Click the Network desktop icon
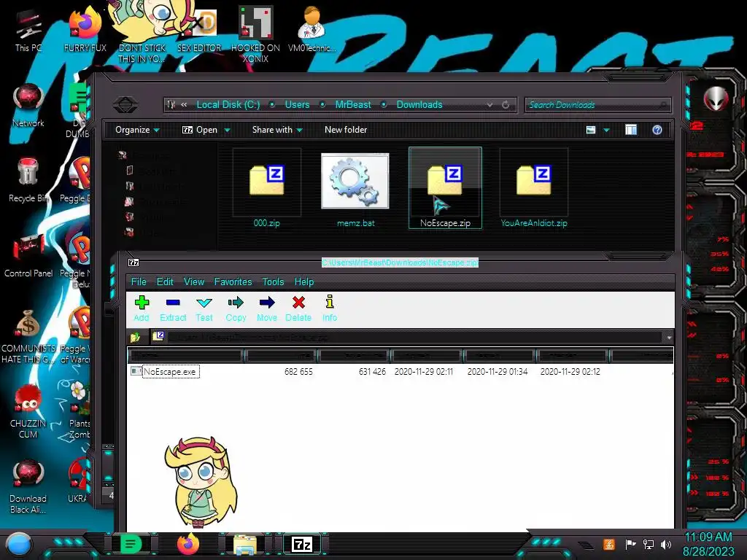The height and width of the screenshot is (560, 747). [28, 106]
